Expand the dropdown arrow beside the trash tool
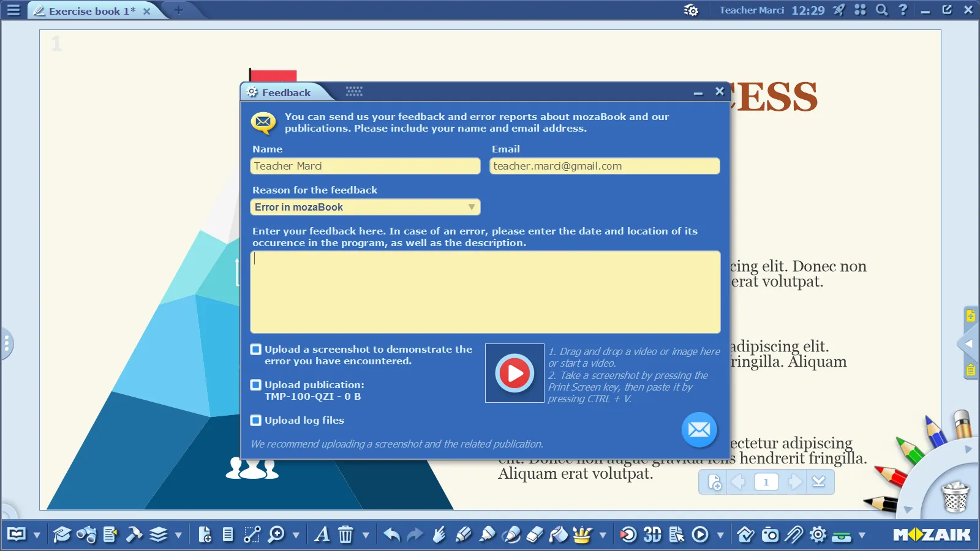This screenshot has width=980, height=551. pos(366,535)
